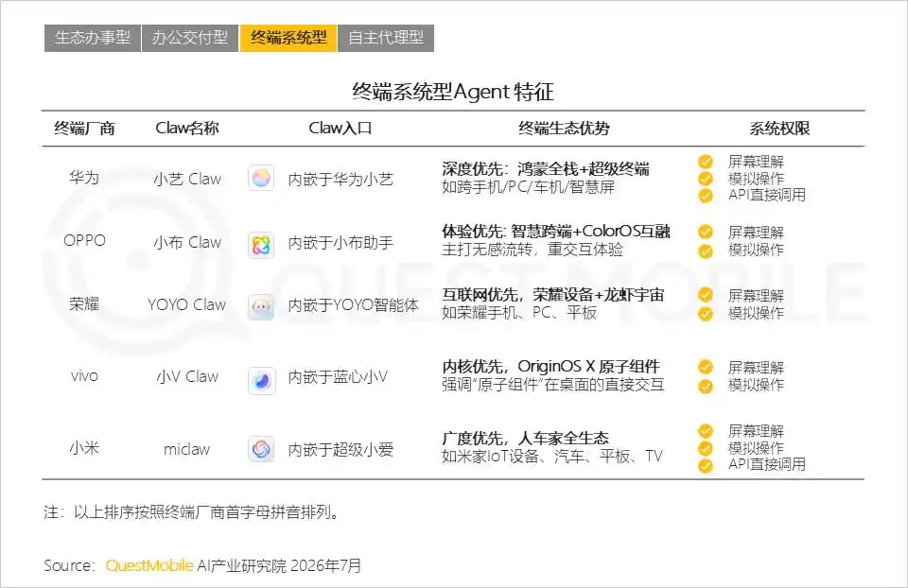
Task: Click the 系统权限 column header
Action: click(779, 129)
